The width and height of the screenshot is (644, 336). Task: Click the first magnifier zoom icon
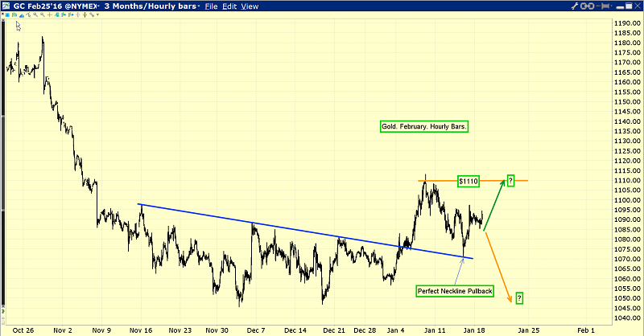click(35, 14)
